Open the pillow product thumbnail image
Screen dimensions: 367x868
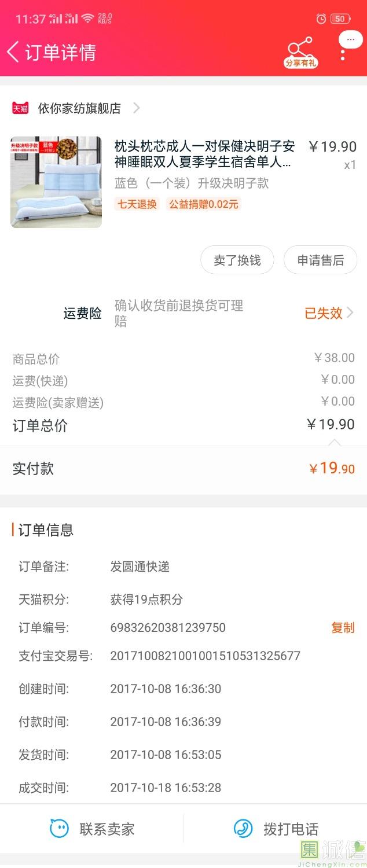point(56,182)
